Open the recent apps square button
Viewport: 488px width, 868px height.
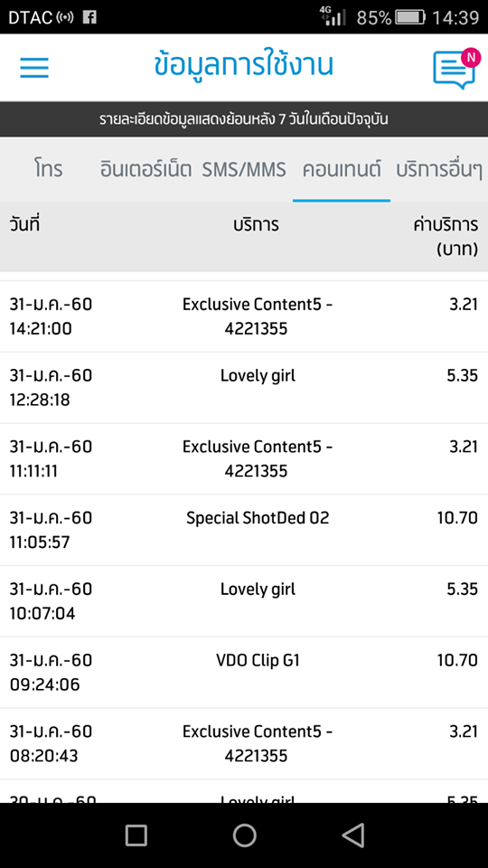tap(136, 835)
